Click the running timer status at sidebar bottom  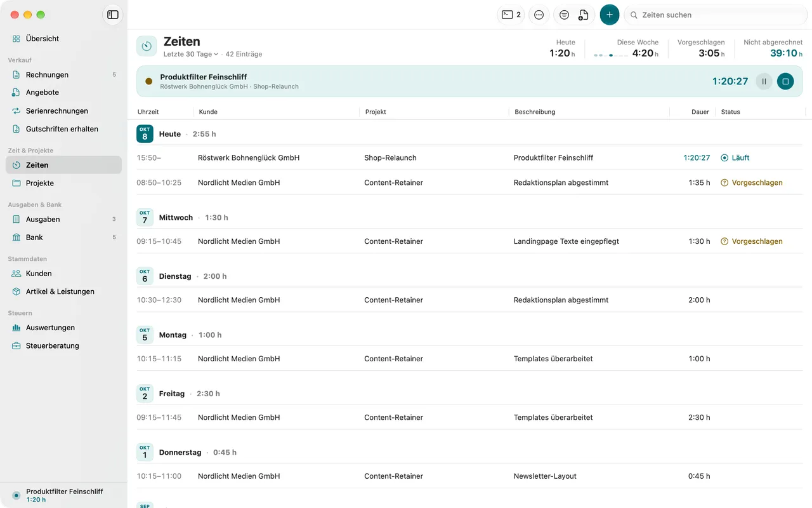point(63,495)
